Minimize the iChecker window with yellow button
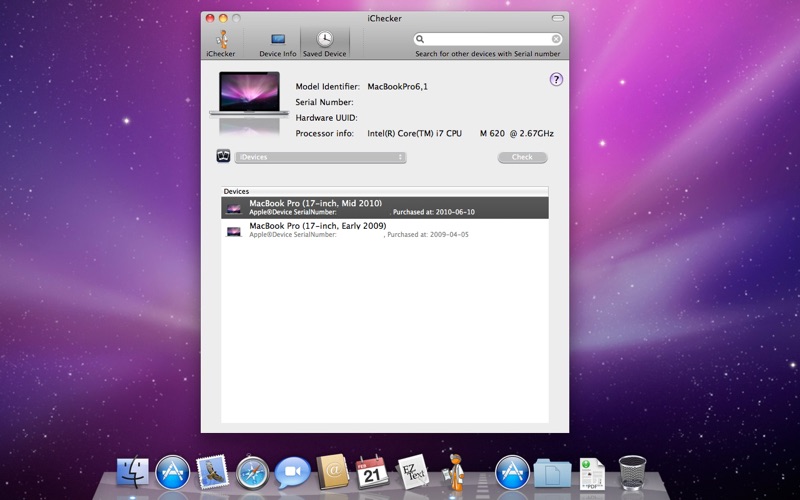The width and height of the screenshot is (800, 500). click(x=223, y=18)
